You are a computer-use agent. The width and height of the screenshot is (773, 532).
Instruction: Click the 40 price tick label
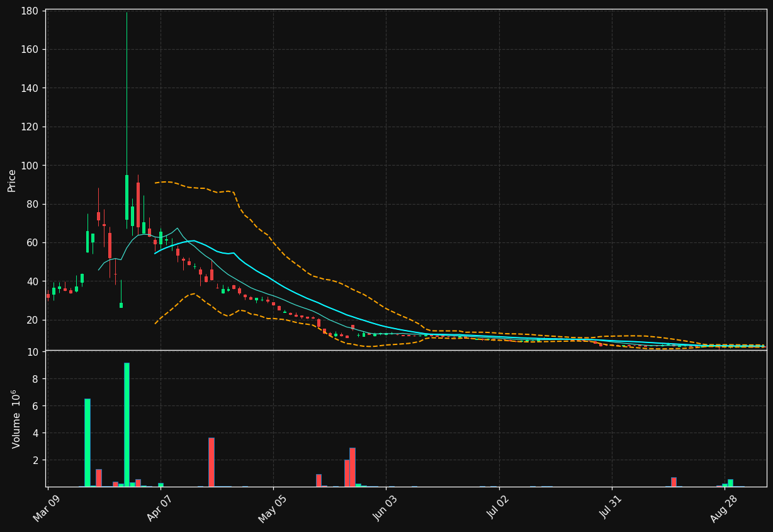[x=34, y=281]
